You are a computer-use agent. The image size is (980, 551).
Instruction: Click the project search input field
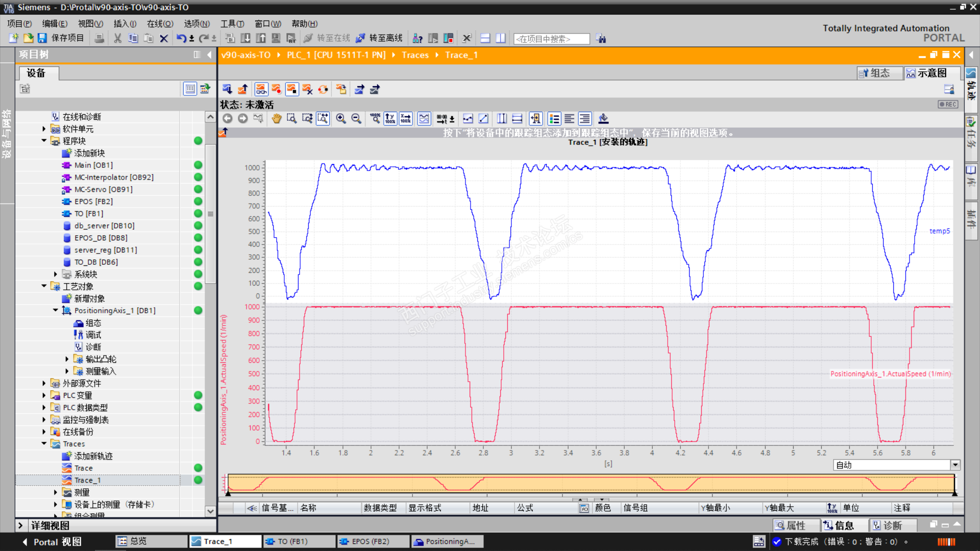coord(551,39)
